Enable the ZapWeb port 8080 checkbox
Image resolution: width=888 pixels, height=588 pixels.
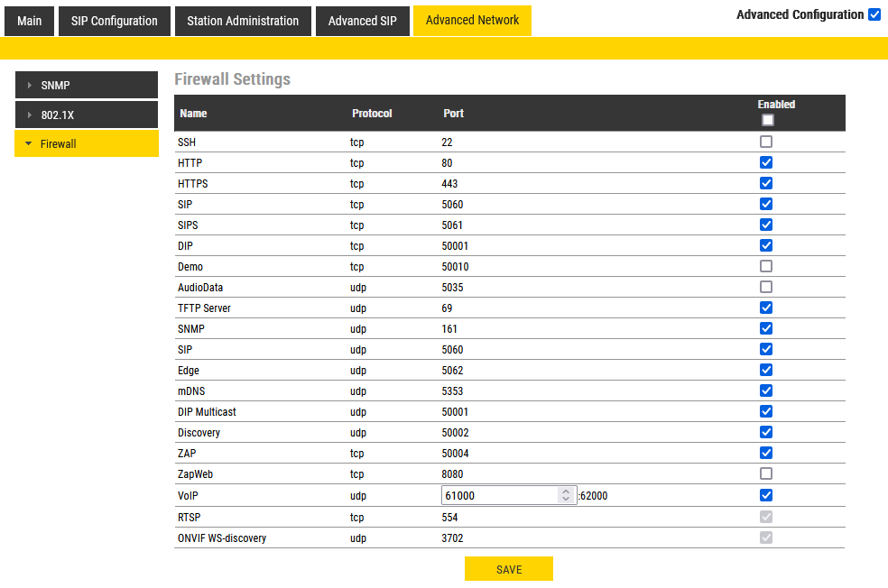click(x=766, y=473)
